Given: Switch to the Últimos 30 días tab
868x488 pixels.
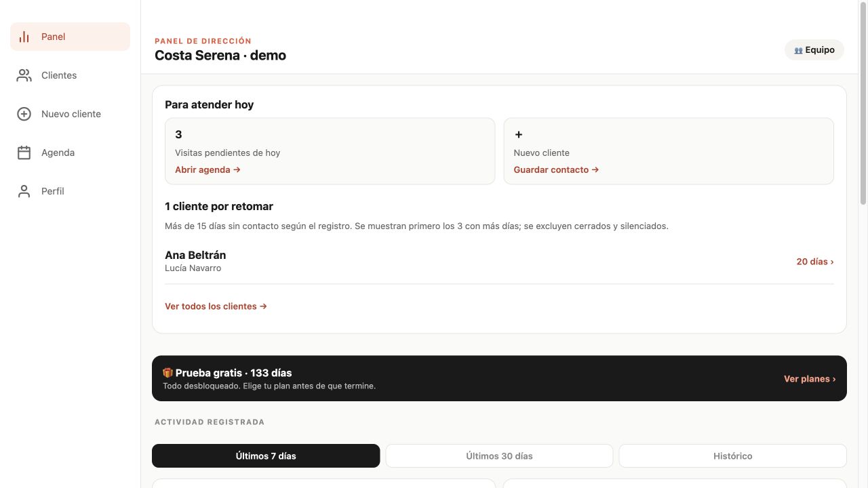Looking at the screenshot, I should click(x=499, y=456).
